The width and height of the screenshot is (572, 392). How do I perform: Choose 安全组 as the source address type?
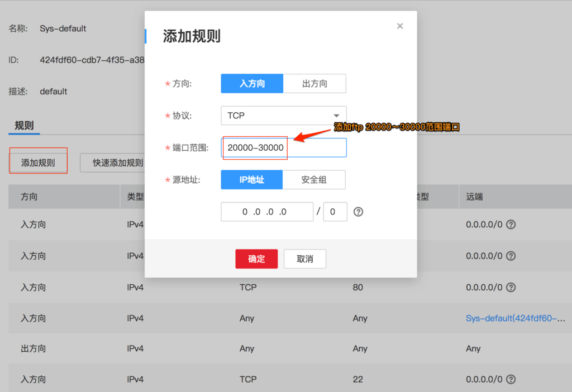tap(314, 180)
